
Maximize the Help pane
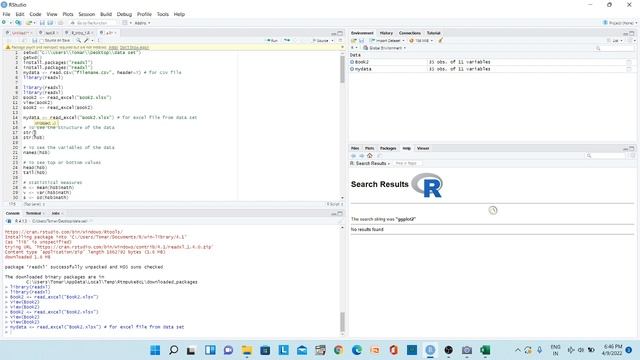click(x=632, y=148)
